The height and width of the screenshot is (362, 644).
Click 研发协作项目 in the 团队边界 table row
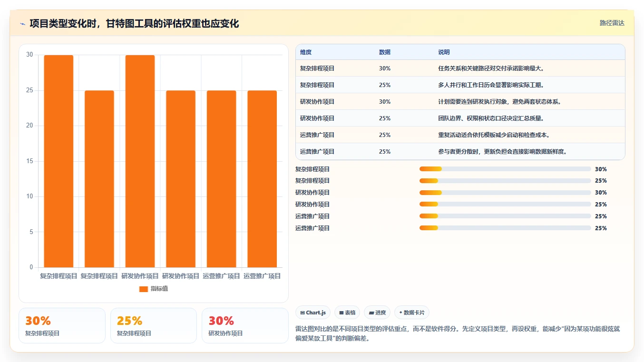point(317,118)
